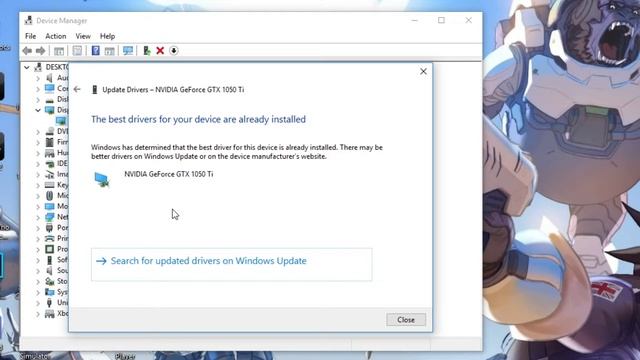Click the 'Windows has determined' description text

pyautogui.click(x=237, y=152)
